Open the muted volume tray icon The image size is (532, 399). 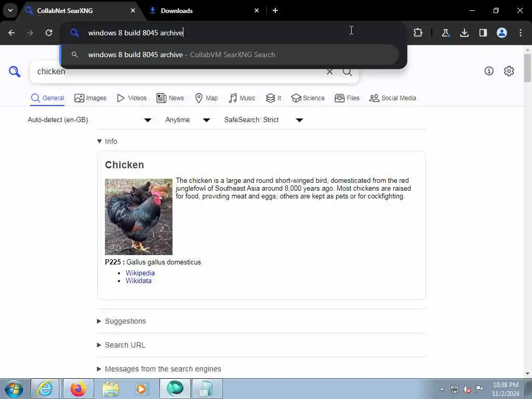point(467,389)
